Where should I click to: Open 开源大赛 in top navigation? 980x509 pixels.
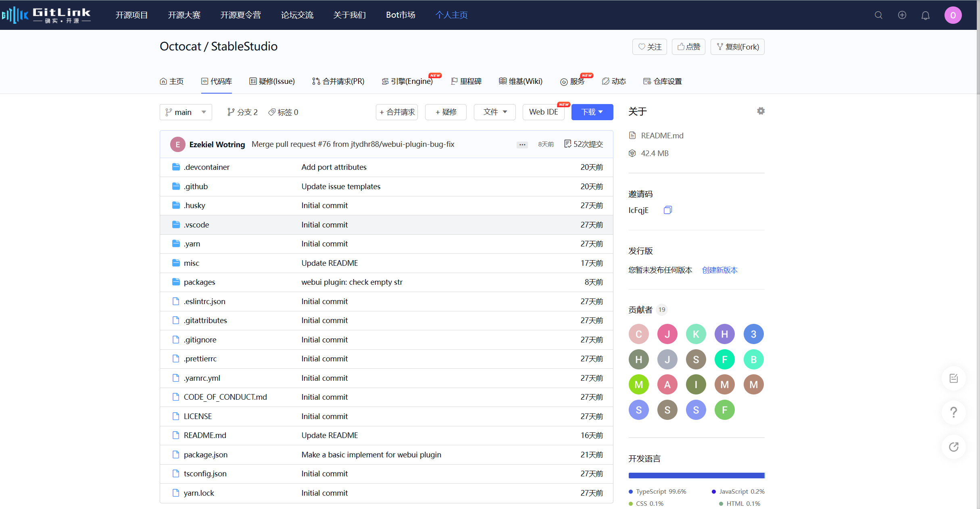[184, 15]
